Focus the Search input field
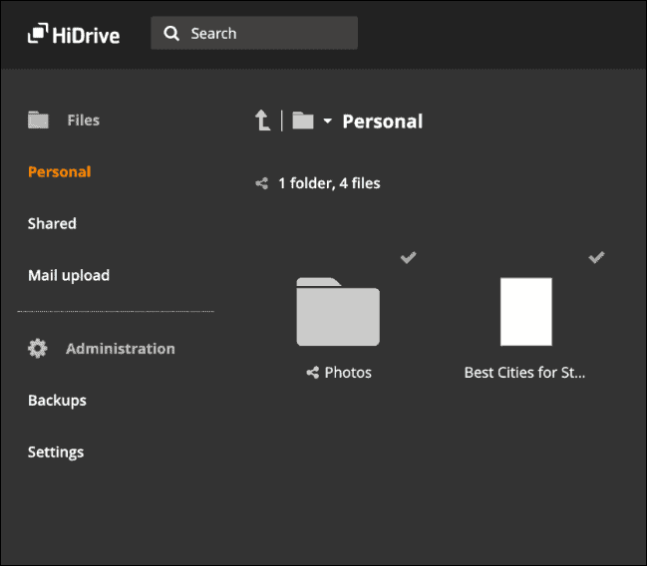Screen dimensions: 647x566 click(x=254, y=33)
